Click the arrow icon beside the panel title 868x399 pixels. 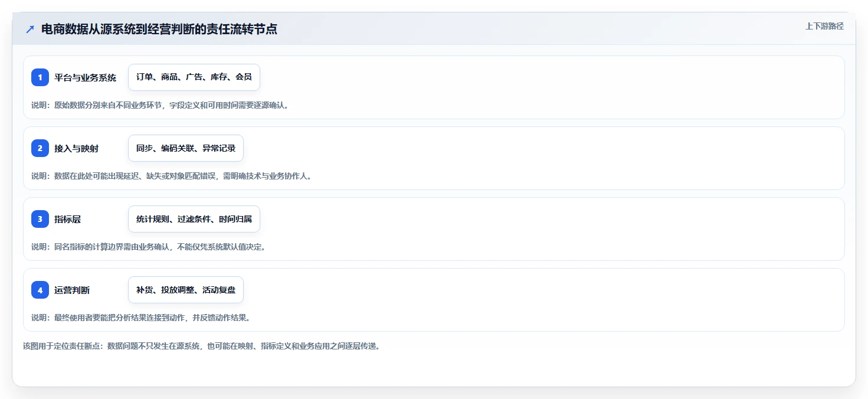[x=30, y=29]
